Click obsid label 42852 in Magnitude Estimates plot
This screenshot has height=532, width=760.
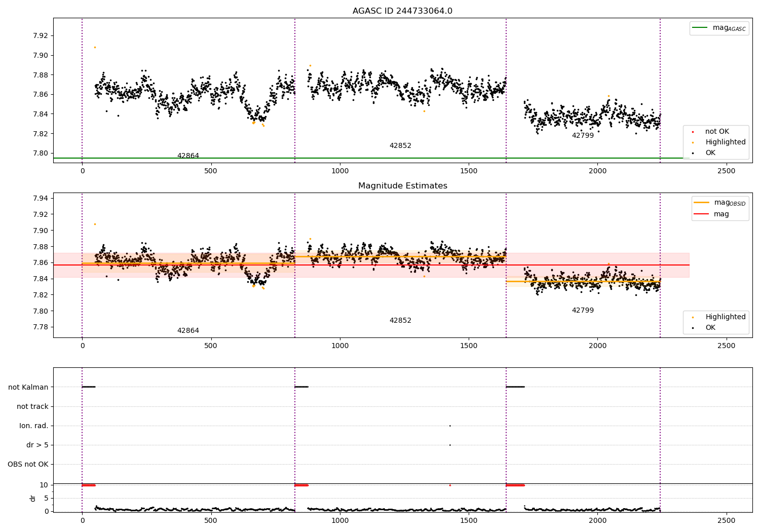click(400, 321)
